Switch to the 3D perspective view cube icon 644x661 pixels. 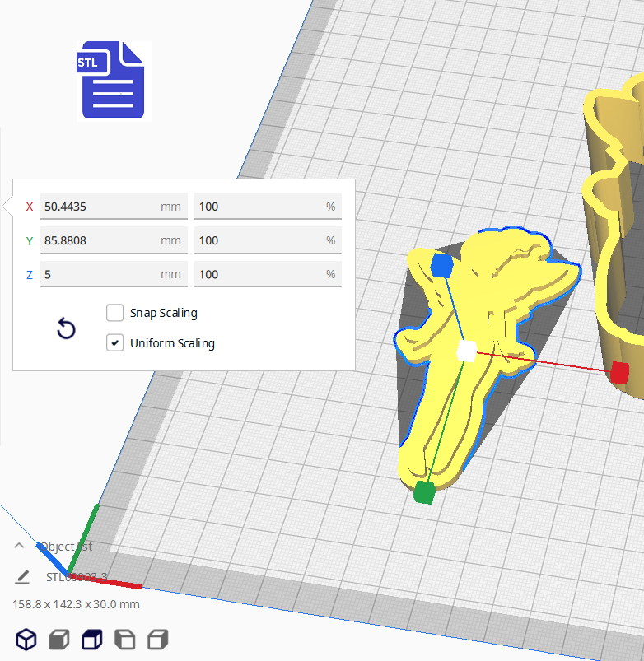(x=26, y=639)
